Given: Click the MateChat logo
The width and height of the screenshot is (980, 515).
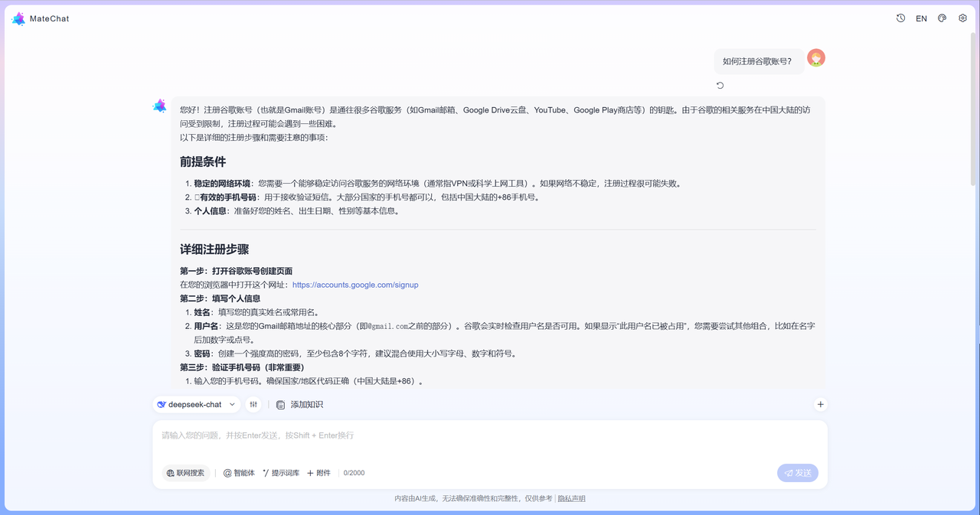Looking at the screenshot, I should click(18, 18).
